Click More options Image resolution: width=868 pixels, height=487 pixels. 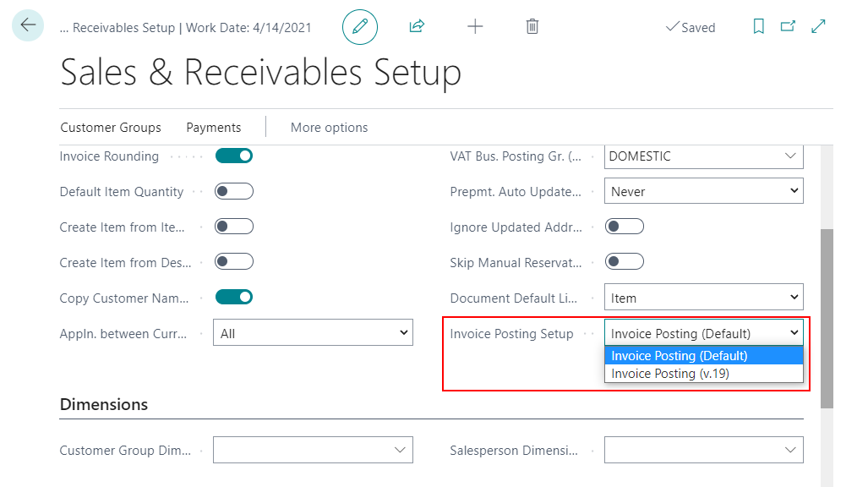[x=329, y=127]
